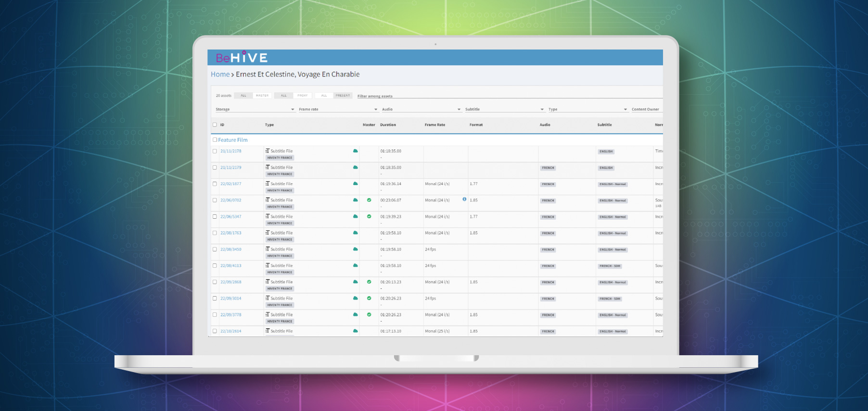Image resolution: width=868 pixels, height=411 pixels.
Task: Mark the checkbox for asset 22/08/1763
Action: pos(215,233)
